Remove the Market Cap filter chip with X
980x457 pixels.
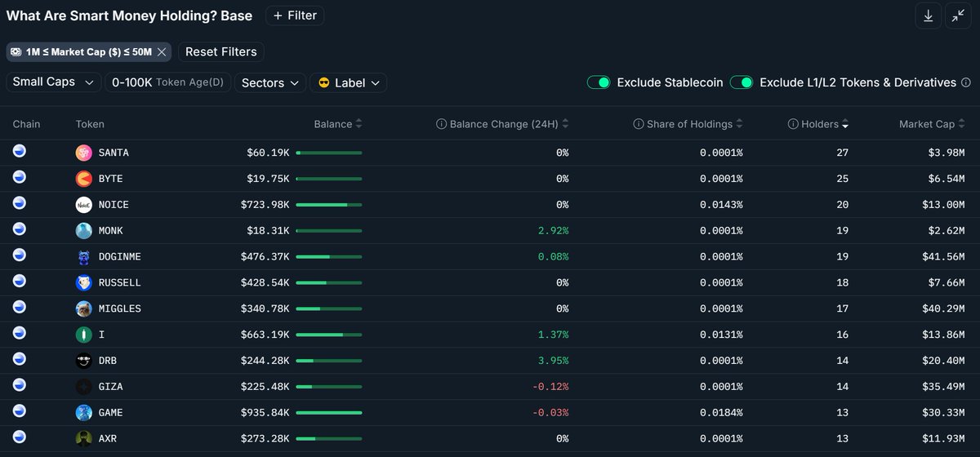[x=162, y=52]
